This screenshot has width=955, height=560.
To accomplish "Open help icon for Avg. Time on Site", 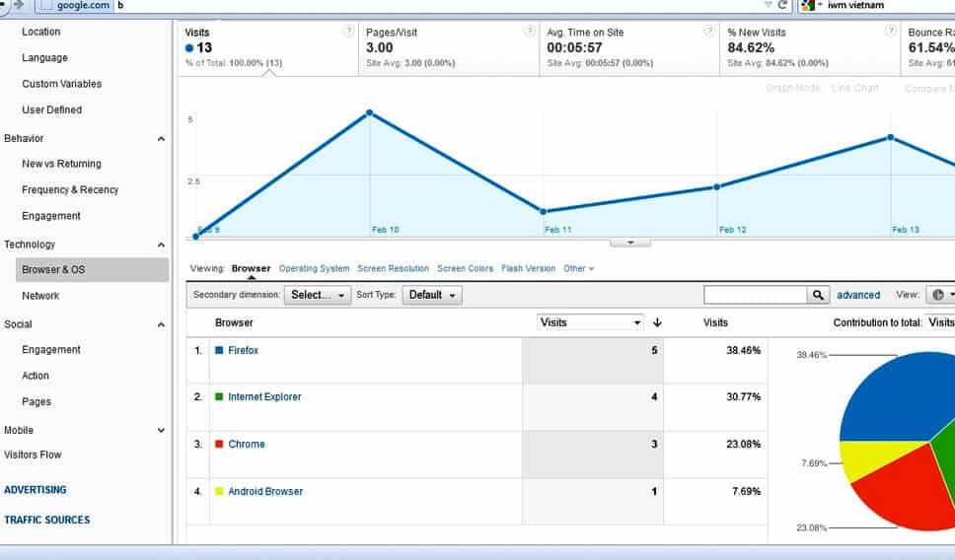I will (x=709, y=31).
